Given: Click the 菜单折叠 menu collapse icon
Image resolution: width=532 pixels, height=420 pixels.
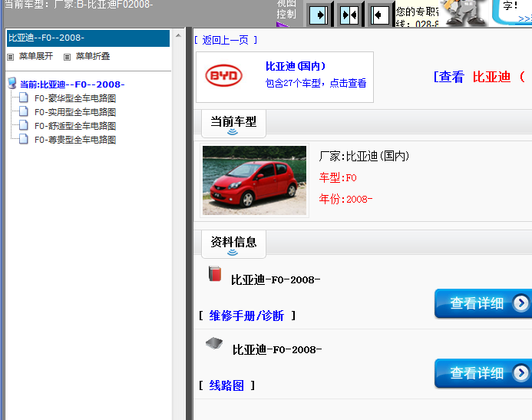Looking at the screenshot, I should click(68, 57).
